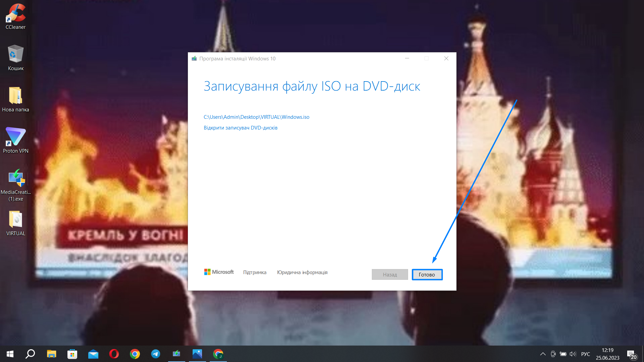This screenshot has height=362, width=644.
Task: Close the Windows 10 setup window
Action: pyautogui.click(x=446, y=58)
